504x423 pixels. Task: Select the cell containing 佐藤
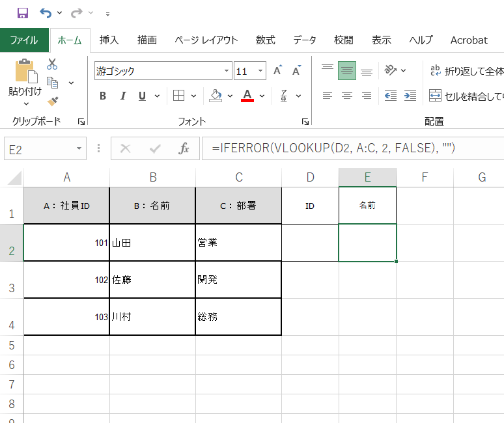click(x=152, y=280)
